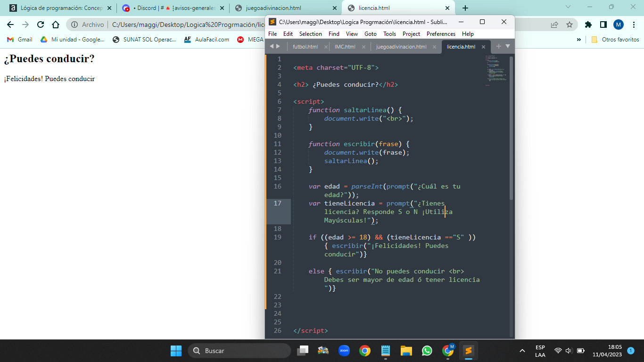Click the Sublime vertical scrollbar
Screen dimensions: 644x362
click(512, 127)
